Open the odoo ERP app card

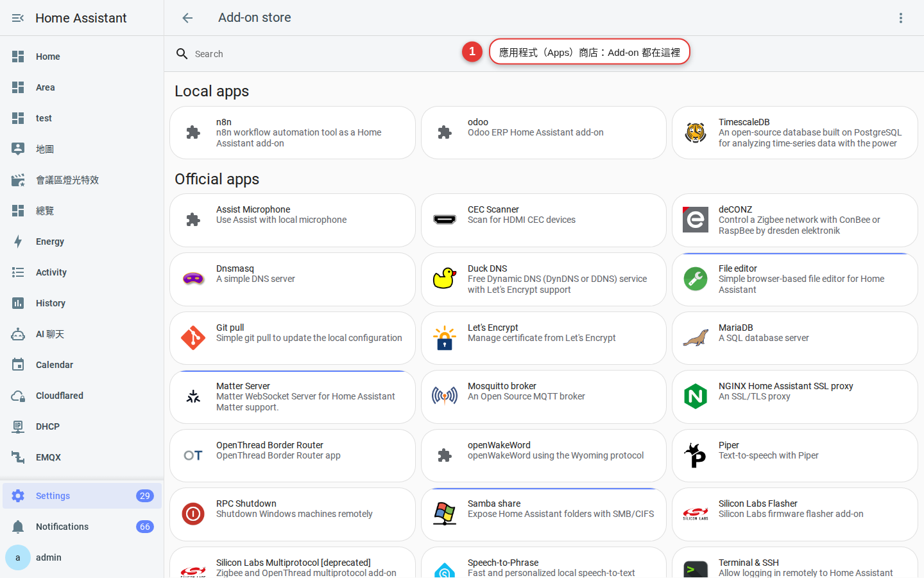tap(543, 132)
